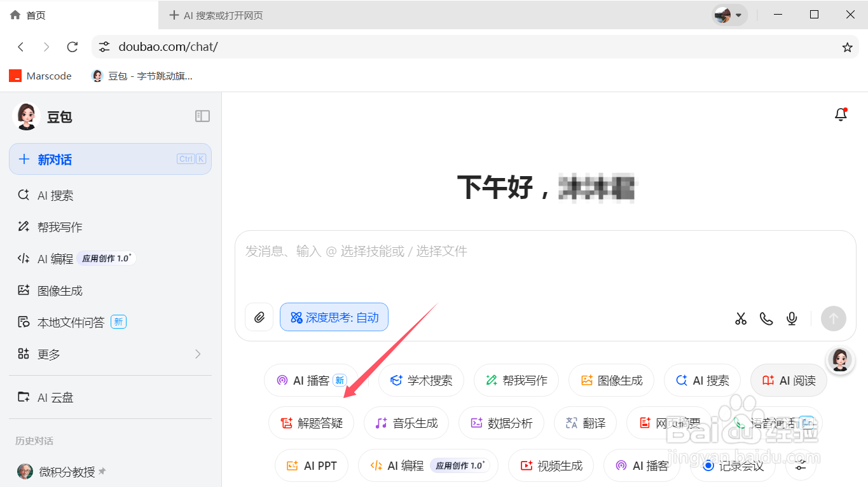Select the 数据分析 skill chip
The image size is (868, 487).
coord(501,423)
